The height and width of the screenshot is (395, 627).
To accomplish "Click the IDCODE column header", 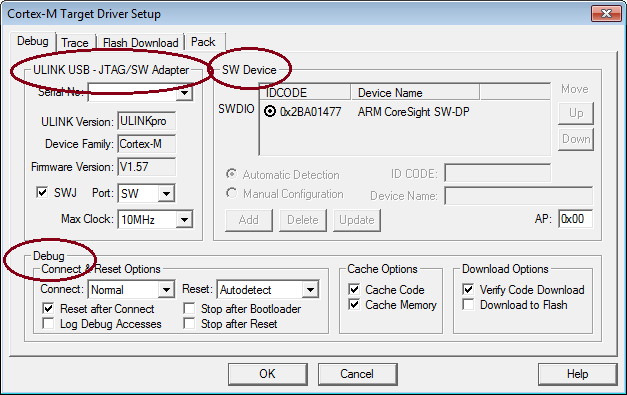I will point(306,92).
